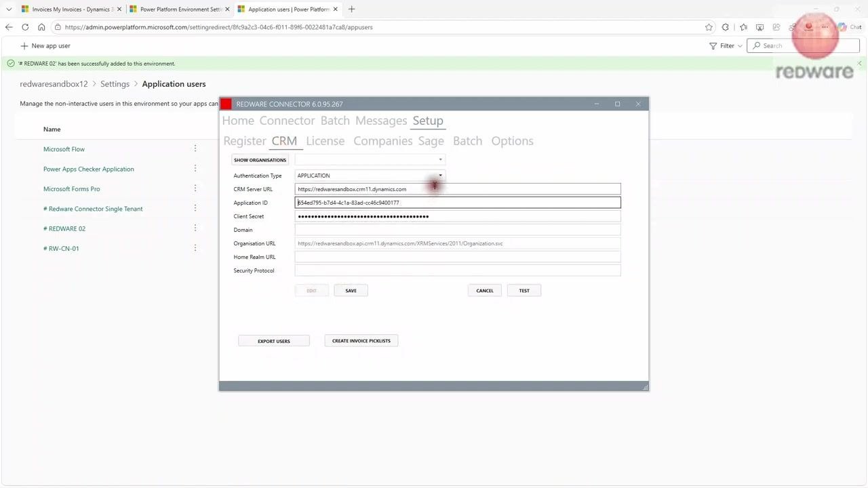Open more options for Microsoft Forms Pro
This screenshot has width=868, height=488.
195,188
